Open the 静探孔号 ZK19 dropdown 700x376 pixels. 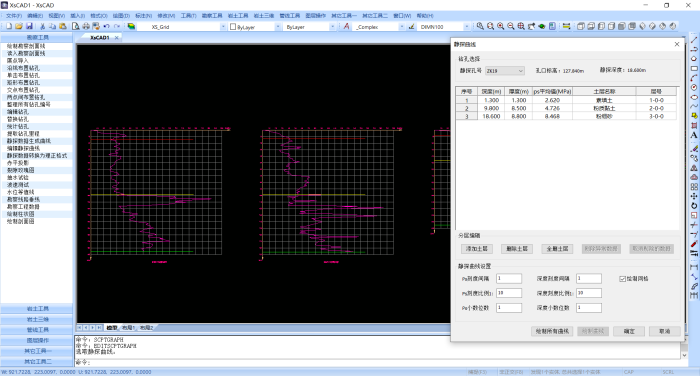pyautogui.click(x=504, y=71)
